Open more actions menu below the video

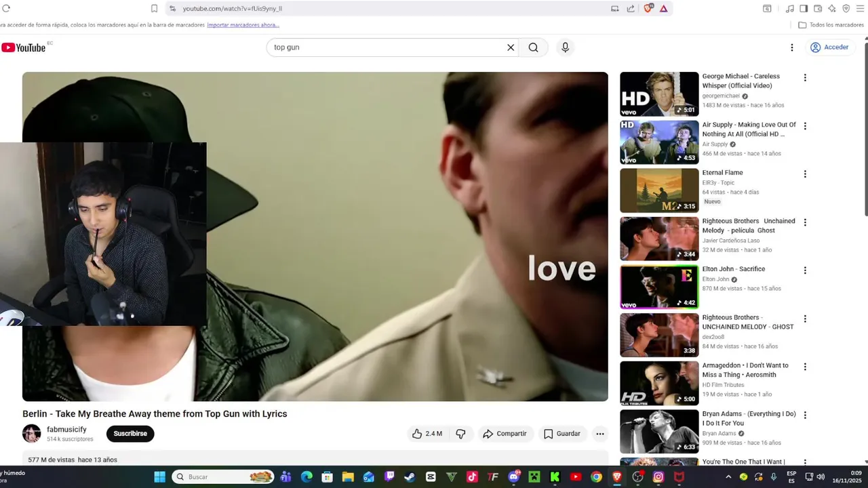(x=599, y=434)
